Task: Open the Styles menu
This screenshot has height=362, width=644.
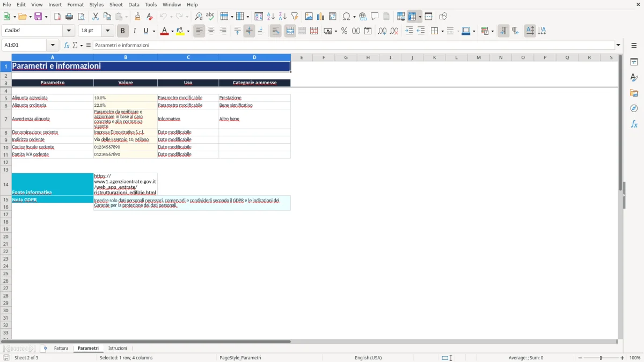Action: tap(97, 4)
